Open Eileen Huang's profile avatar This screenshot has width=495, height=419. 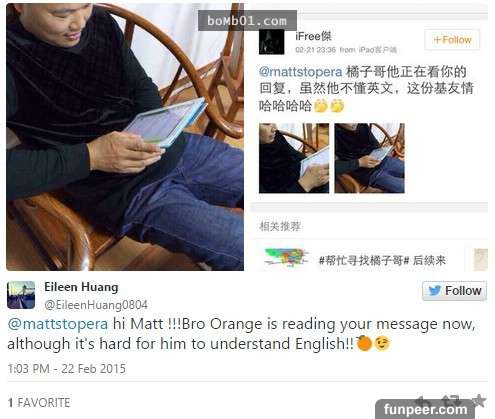(21, 295)
